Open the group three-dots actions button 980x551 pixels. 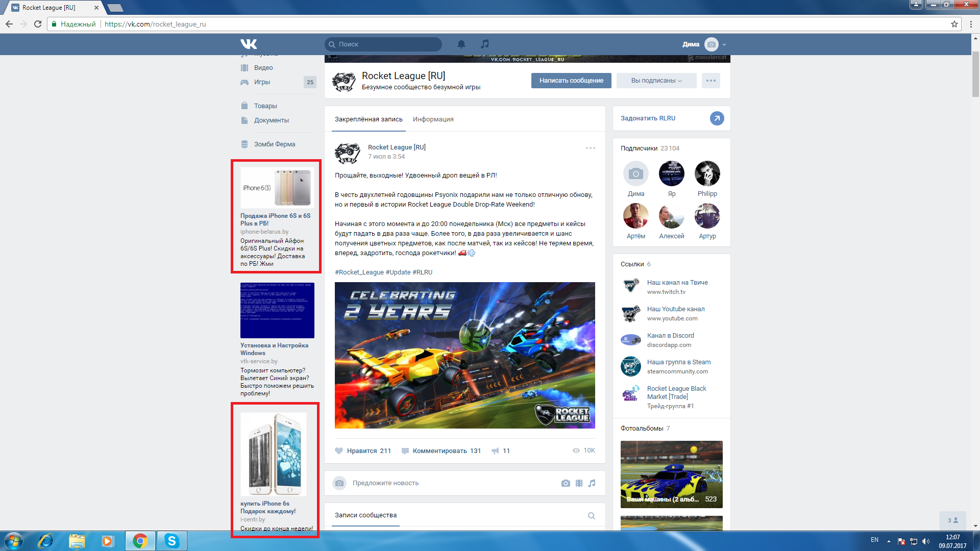(x=711, y=81)
